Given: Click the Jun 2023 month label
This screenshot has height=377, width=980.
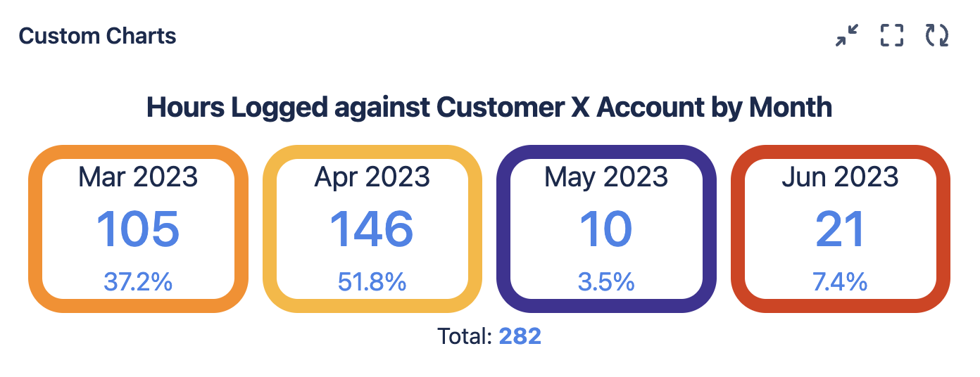Looking at the screenshot, I should click(x=841, y=177).
